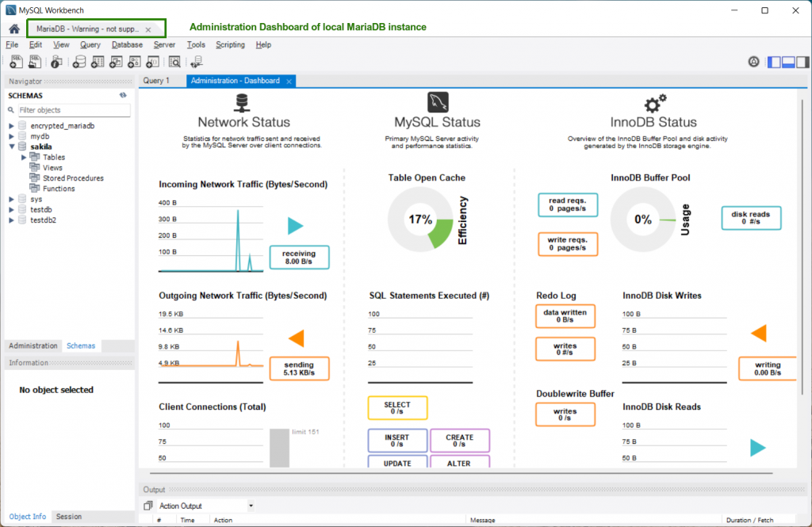Click the INSERT statements counter box
The image size is (812, 527).
(x=398, y=441)
